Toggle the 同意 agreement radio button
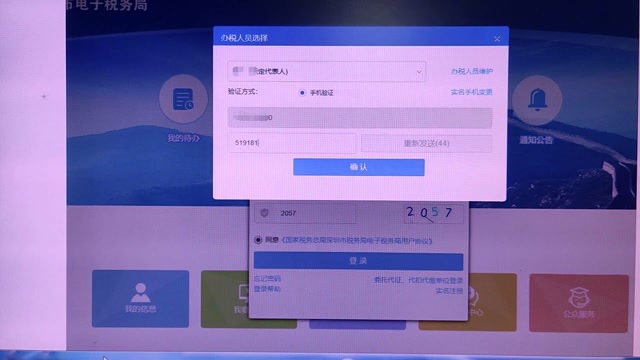This screenshot has width=640, height=360. point(258,240)
